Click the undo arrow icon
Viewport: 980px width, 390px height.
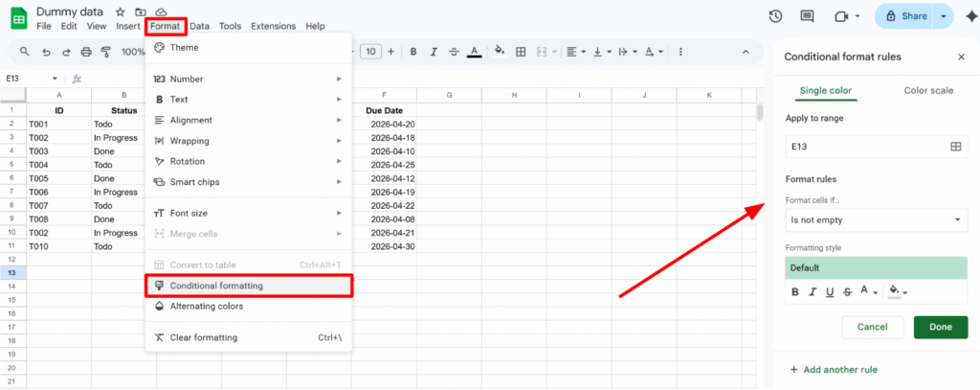(x=44, y=52)
